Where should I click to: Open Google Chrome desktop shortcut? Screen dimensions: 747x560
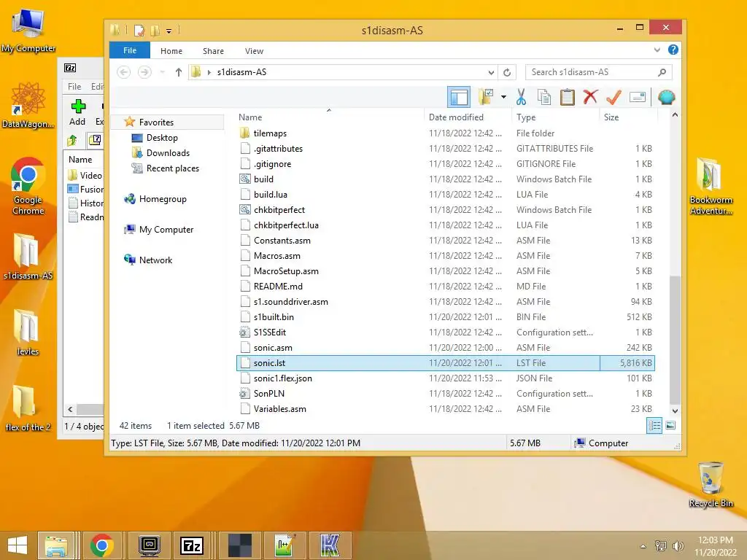[28, 186]
